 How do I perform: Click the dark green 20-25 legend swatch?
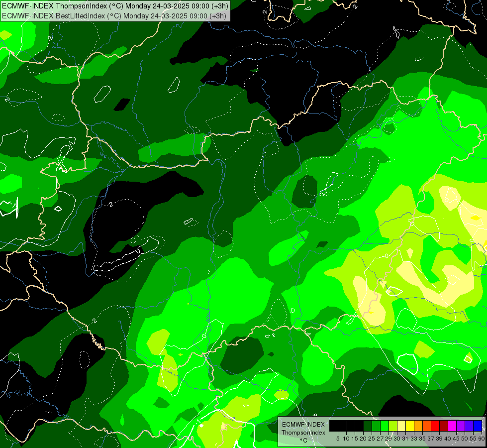pos(368,426)
